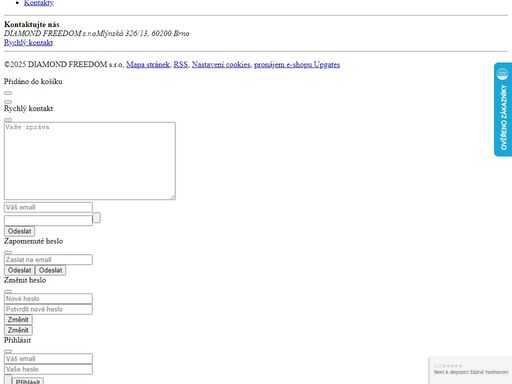The image size is (512, 384).
Task: Click the Váš email field under Přihlásit
Action: pos(48,359)
